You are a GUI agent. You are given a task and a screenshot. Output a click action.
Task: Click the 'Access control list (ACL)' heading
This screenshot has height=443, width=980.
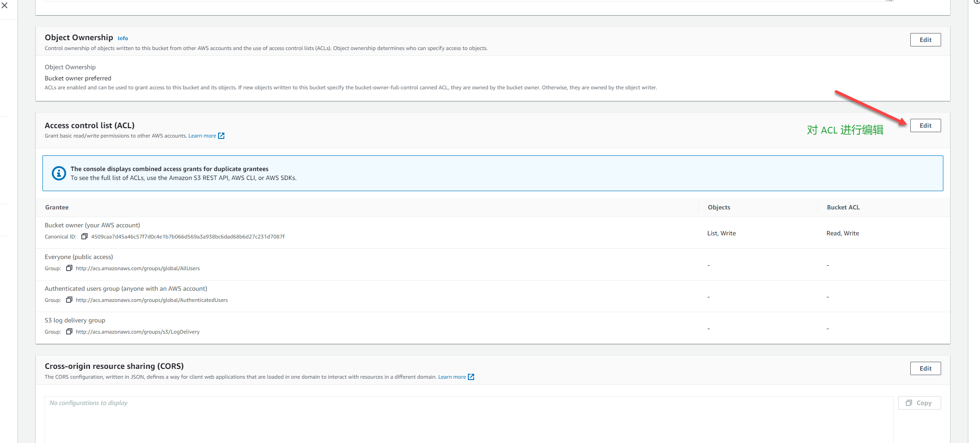89,125
